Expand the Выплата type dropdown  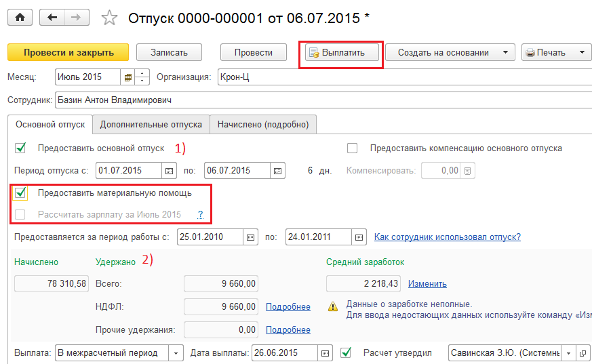click(x=176, y=352)
